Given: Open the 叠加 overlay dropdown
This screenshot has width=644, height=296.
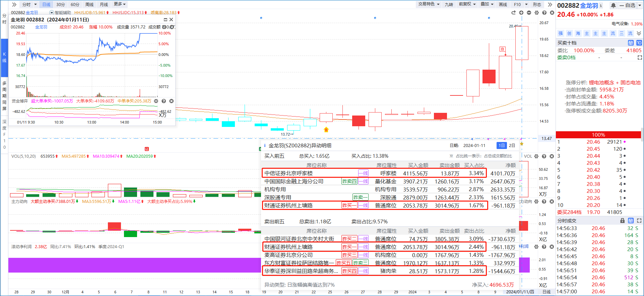Looking at the screenshot, I should pyautogui.click(x=487, y=4).
